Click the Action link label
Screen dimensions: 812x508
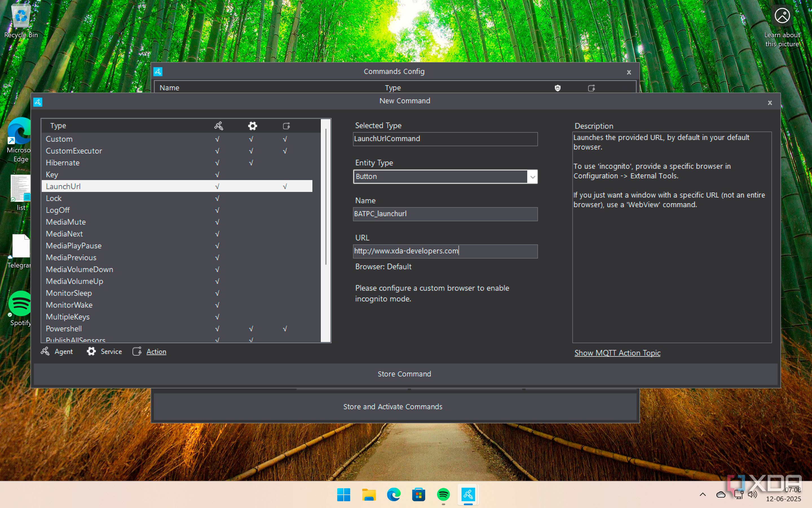tap(156, 351)
